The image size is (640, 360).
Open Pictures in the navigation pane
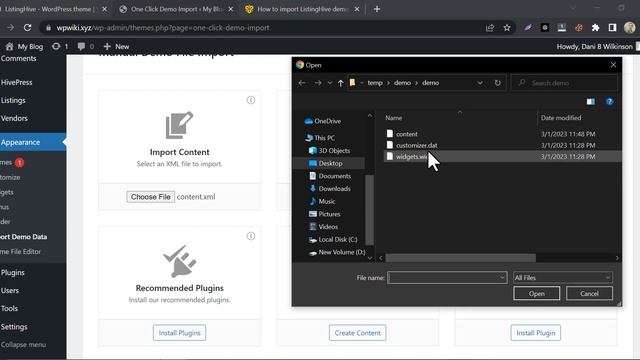tap(324, 214)
